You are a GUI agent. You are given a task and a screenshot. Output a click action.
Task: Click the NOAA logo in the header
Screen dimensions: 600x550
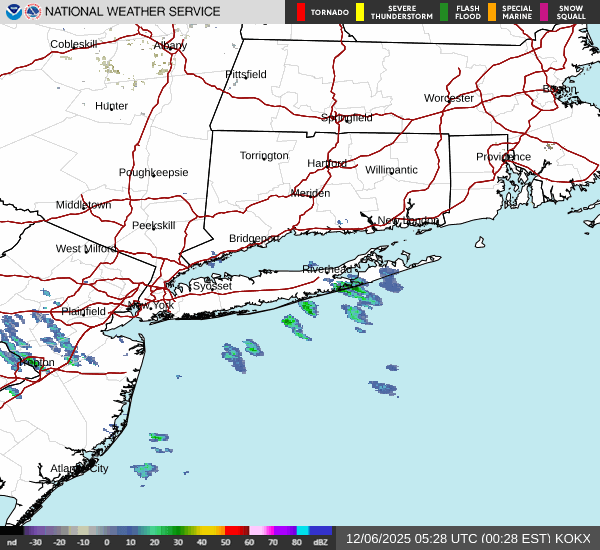[x=12, y=12]
